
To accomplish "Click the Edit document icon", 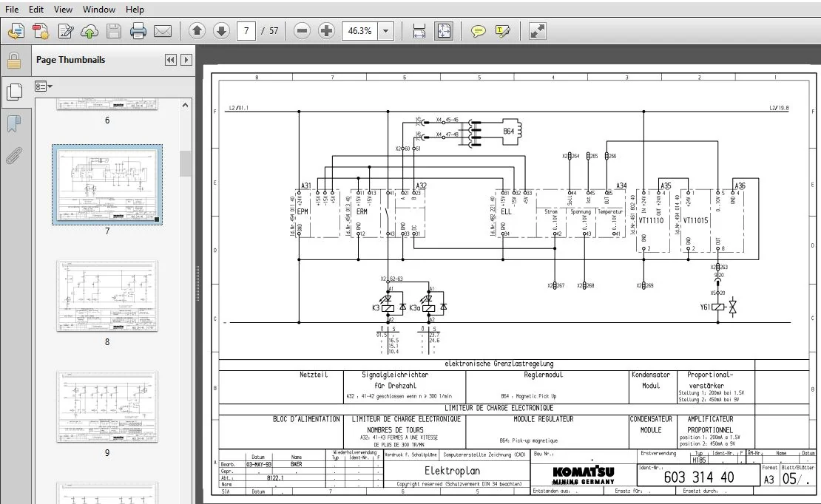I will click(65, 31).
